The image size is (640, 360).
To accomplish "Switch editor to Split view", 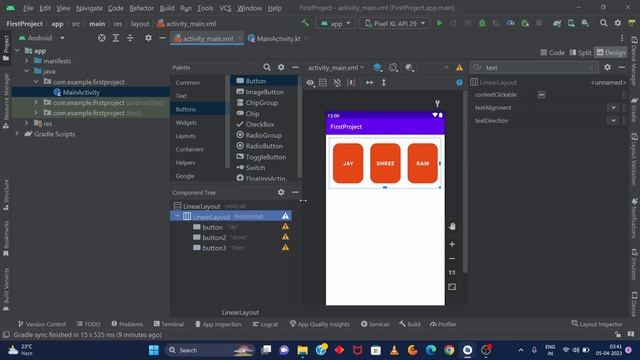I will click(580, 52).
